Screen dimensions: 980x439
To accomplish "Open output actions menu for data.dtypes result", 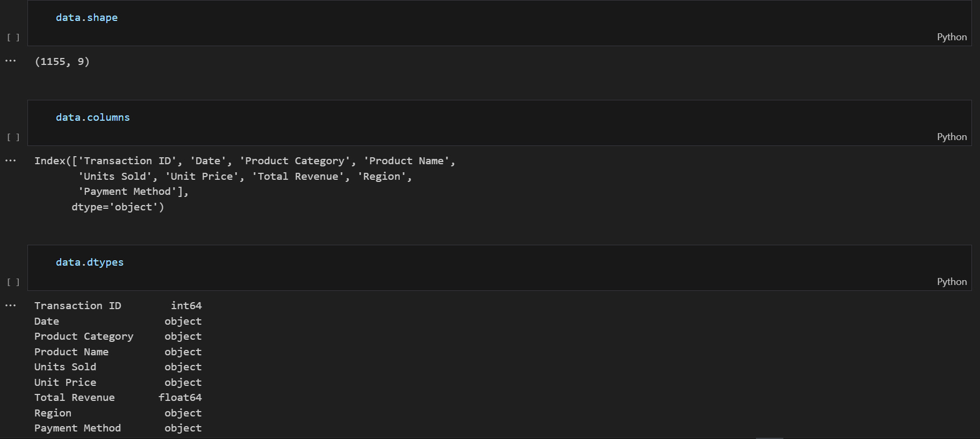I will [10, 306].
